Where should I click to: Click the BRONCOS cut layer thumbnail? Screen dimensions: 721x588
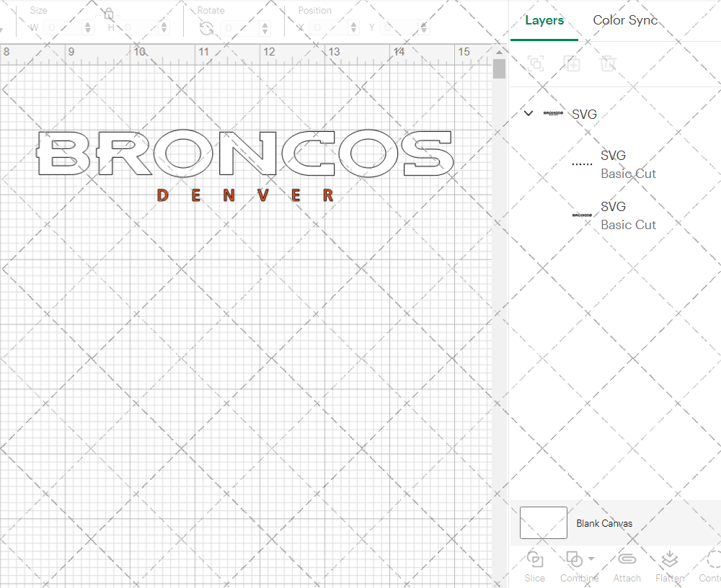coord(582,215)
